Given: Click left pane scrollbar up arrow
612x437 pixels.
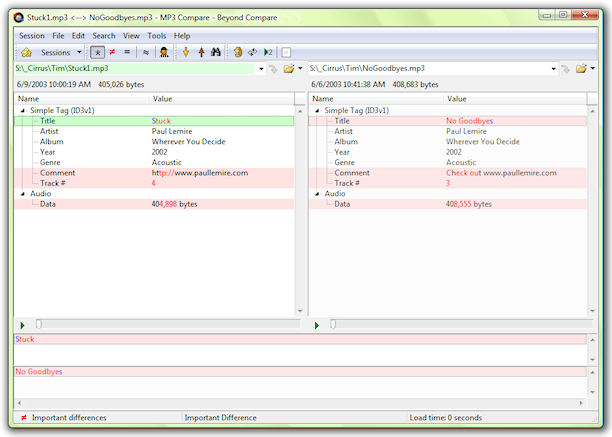Looking at the screenshot, I should (x=300, y=111).
